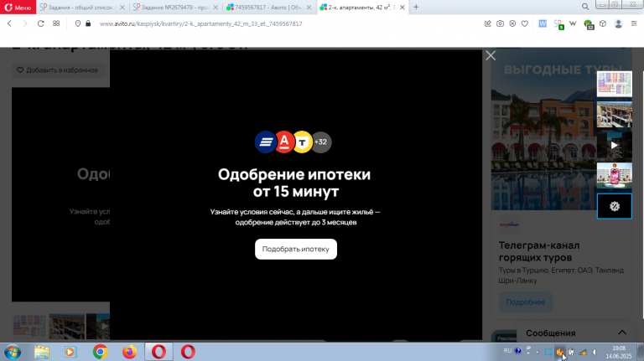Launch media player from taskbar
Screen dimensions: 644x361
click(70, 352)
